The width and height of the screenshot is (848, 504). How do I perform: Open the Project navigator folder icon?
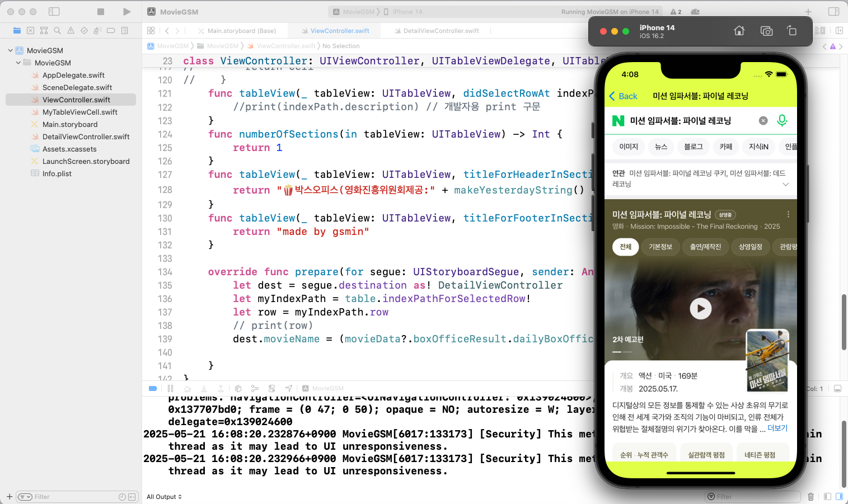pos(17,31)
